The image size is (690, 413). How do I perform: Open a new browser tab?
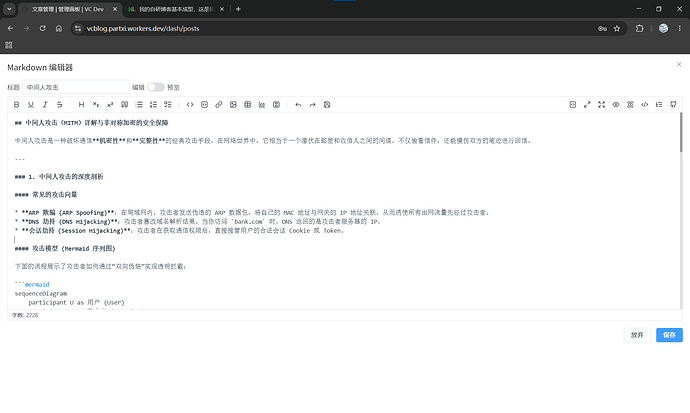(238, 9)
